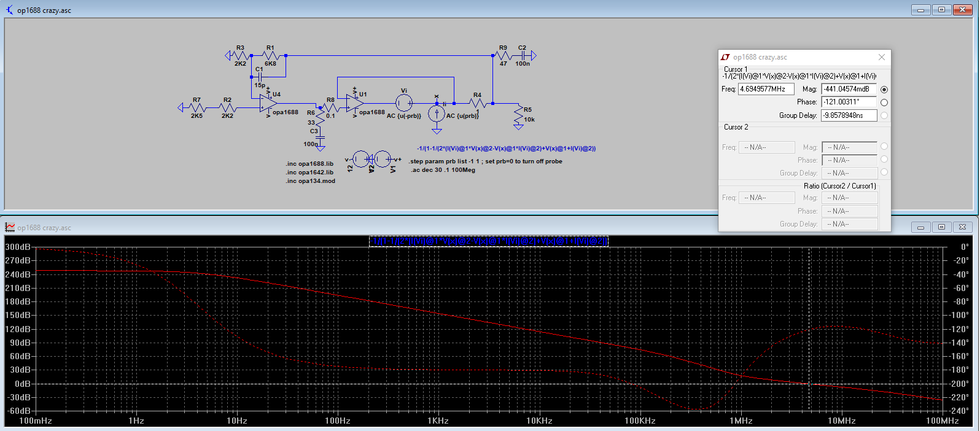
Task: Select resistor R5 10k symbol
Action: point(519,115)
